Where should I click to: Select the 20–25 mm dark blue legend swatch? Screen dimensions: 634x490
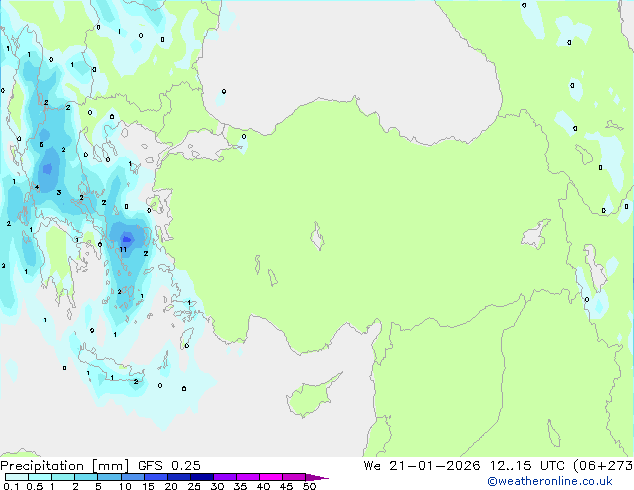click(179, 477)
